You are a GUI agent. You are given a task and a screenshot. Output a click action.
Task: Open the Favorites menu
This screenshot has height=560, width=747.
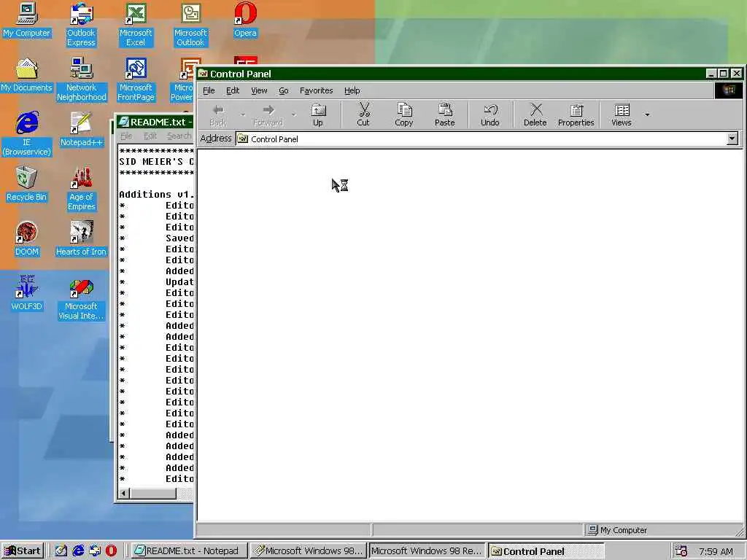[316, 90]
